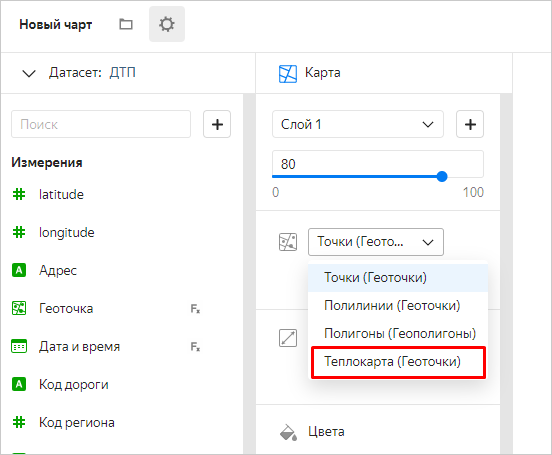This screenshot has height=455, width=552.
Task: Click the folder icon next to Новый чарт
Action: pyautogui.click(x=126, y=24)
